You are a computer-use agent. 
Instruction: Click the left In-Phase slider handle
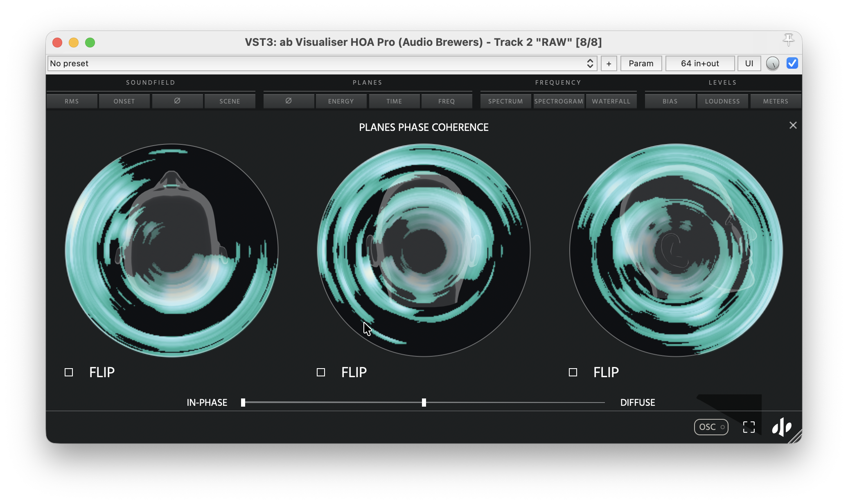[x=243, y=403]
